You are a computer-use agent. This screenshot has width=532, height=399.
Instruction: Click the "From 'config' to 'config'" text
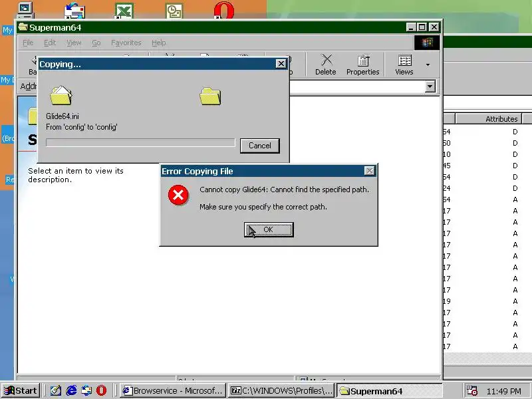(x=81, y=127)
